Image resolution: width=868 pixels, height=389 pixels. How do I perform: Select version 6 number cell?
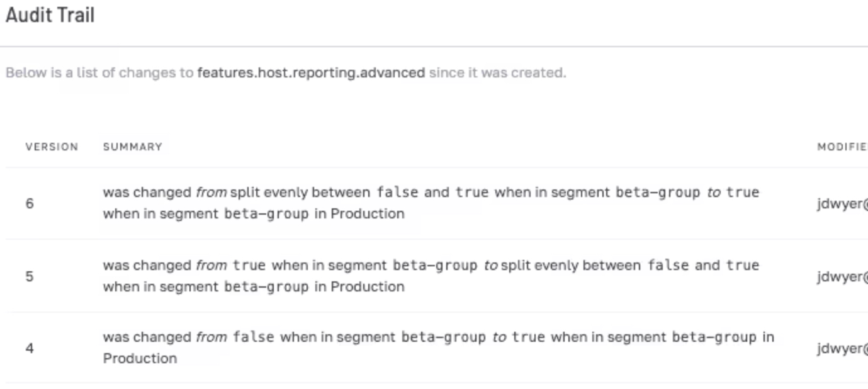coord(30,203)
